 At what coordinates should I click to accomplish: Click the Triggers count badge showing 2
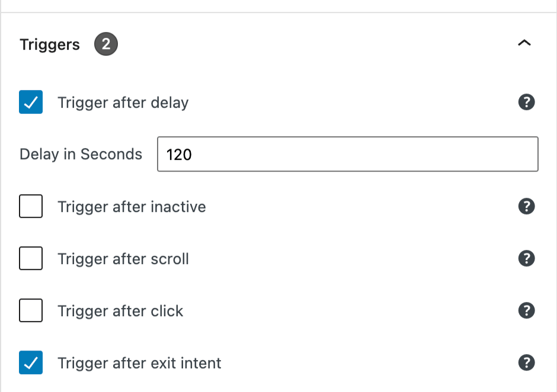tap(106, 44)
